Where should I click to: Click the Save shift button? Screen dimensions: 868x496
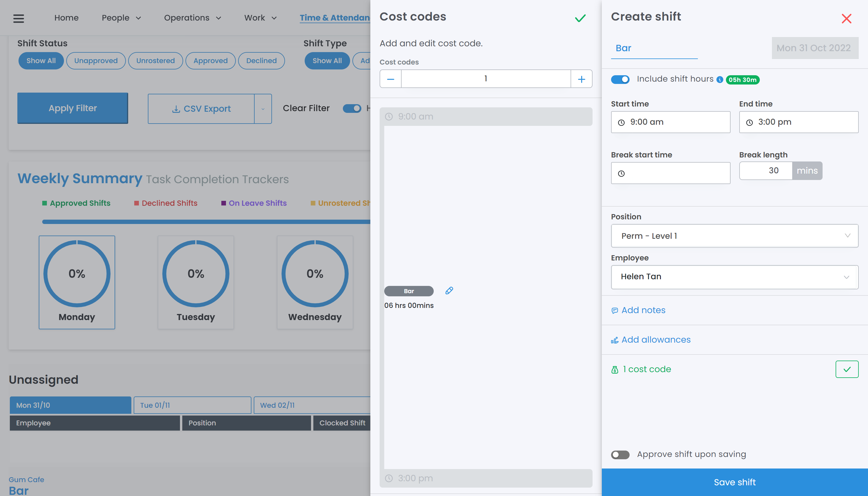pyautogui.click(x=735, y=482)
